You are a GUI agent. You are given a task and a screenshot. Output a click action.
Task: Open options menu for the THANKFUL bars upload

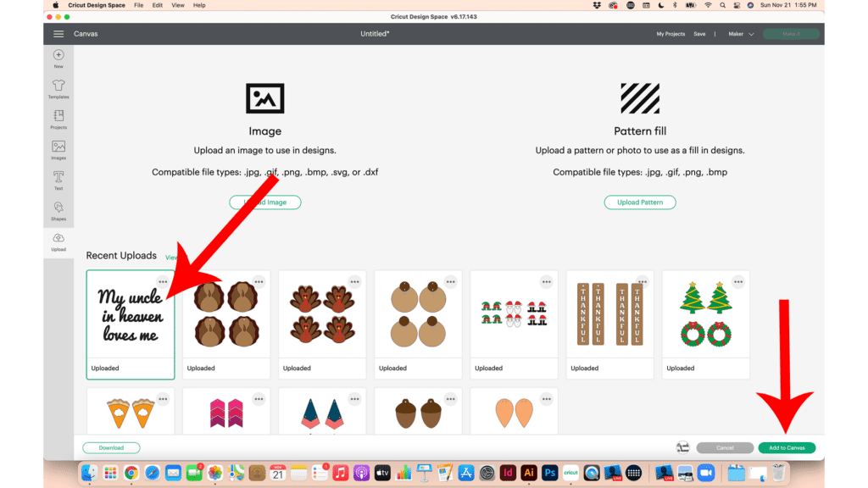click(x=643, y=281)
